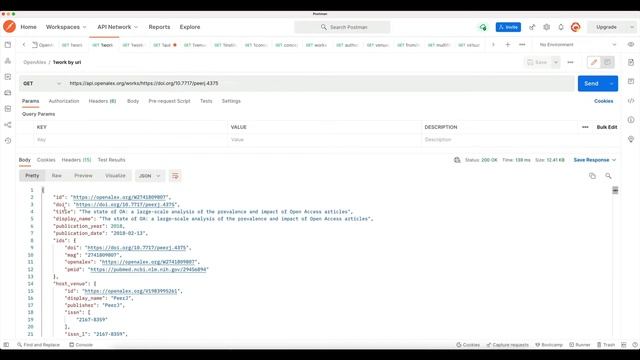
Task: Open the Environments sidebar icon
Action: tap(8, 77)
